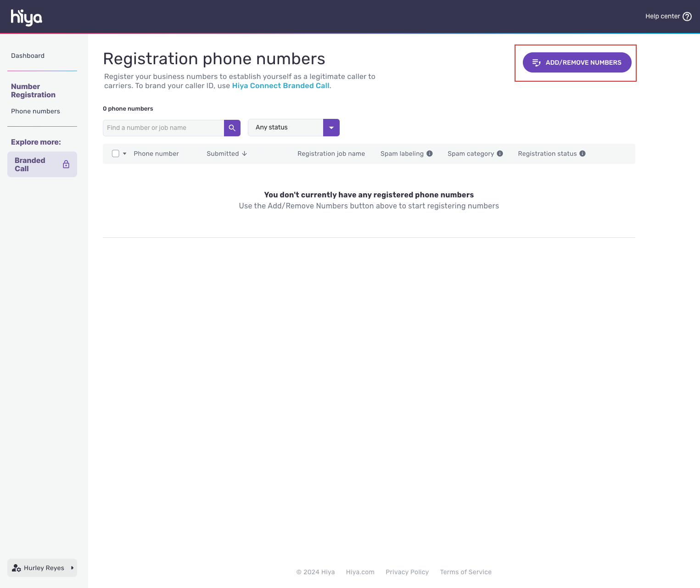Select Phone numbers under Number Registration
Image resolution: width=700 pixels, height=588 pixels.
point(35,111)
